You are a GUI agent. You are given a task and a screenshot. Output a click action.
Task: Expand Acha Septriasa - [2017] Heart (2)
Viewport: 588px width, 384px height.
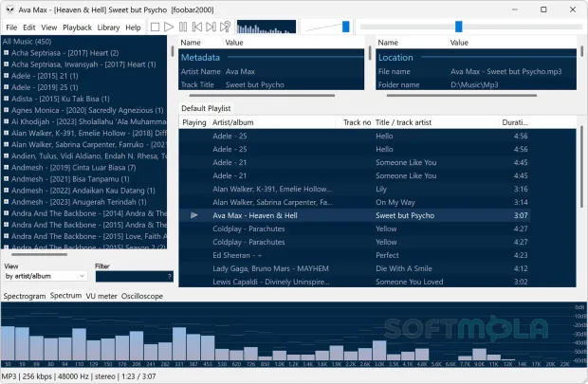coord(6,53)
